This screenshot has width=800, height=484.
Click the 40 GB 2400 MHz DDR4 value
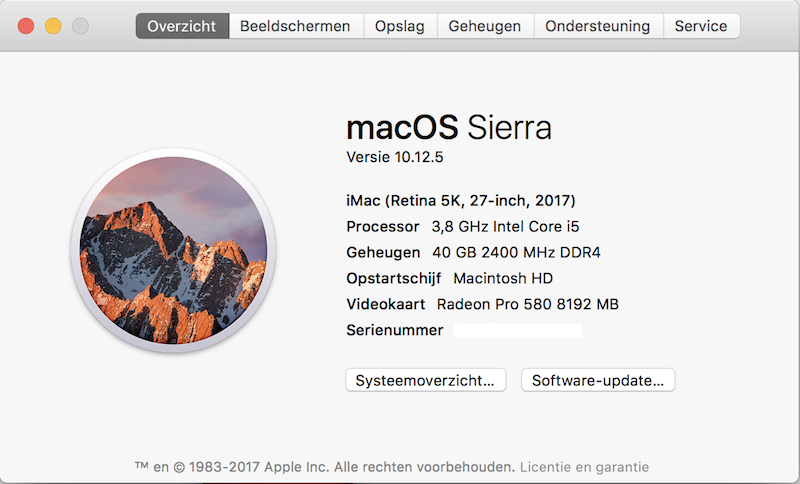(x=516, y=252)
